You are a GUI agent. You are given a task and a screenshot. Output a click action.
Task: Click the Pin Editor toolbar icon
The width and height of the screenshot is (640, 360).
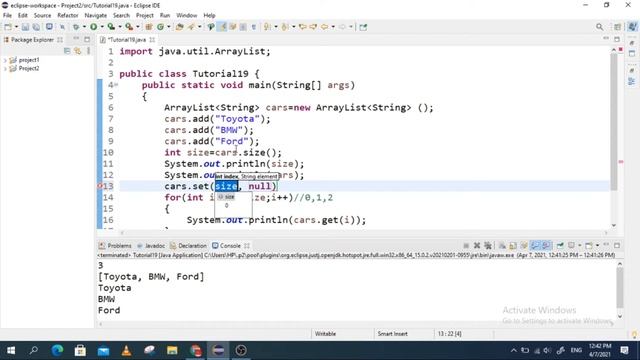pos(363,27)
